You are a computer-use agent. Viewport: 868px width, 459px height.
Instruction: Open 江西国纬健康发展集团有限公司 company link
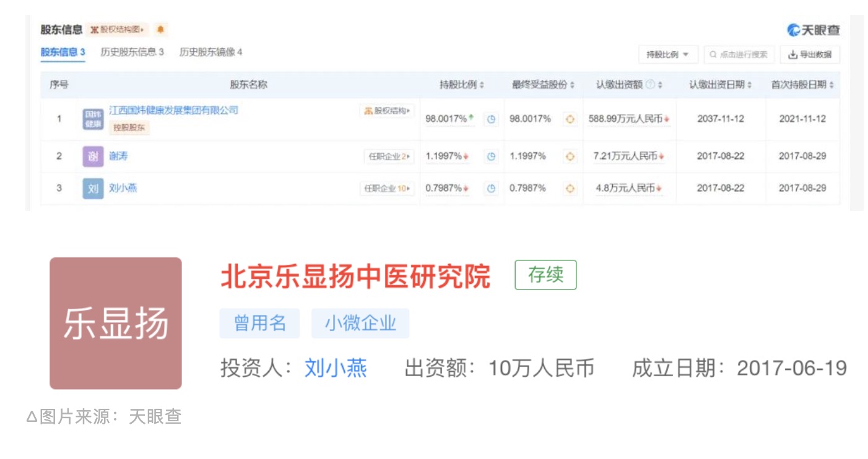point(173,110)
